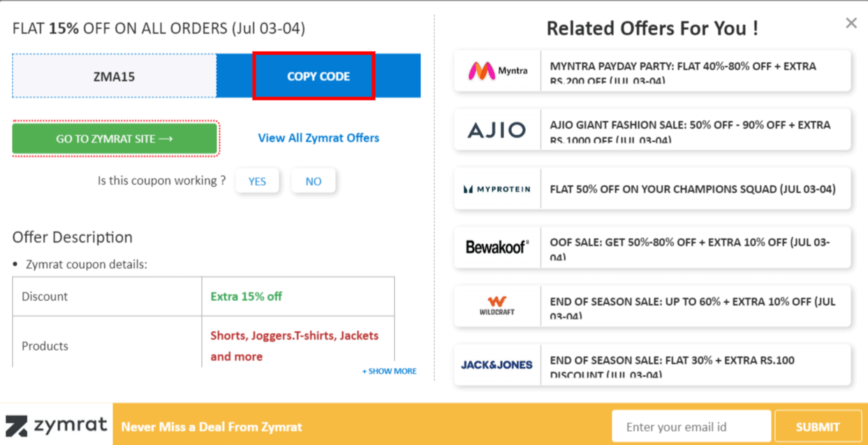Open Bewakoof via its logo
The width and height of the screenshot is (868, 445).
pos(496,247)
